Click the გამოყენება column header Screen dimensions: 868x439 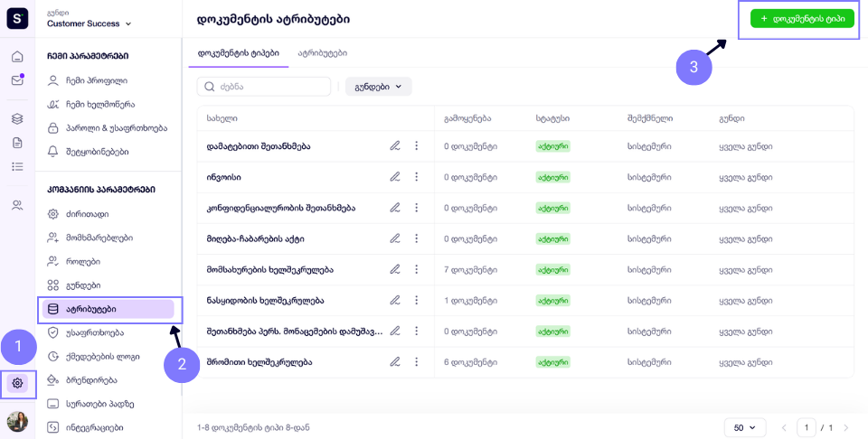click(467, 118)
